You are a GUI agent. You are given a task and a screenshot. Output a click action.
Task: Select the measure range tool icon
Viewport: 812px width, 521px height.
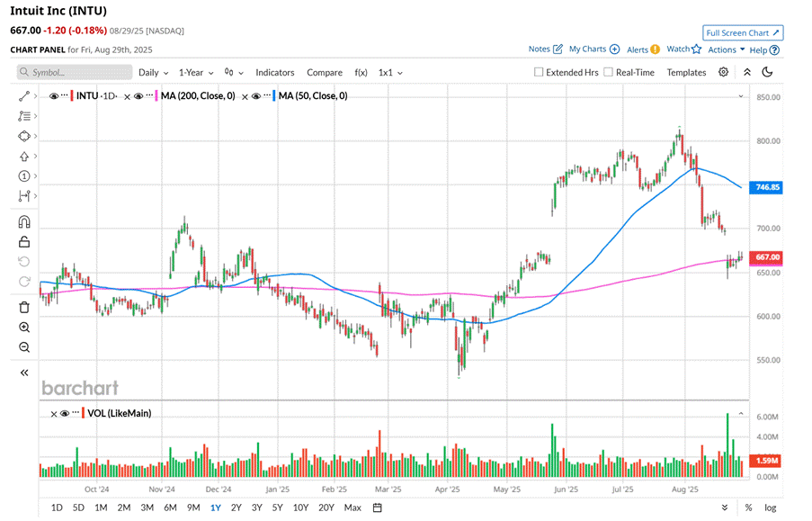(23, 196)
